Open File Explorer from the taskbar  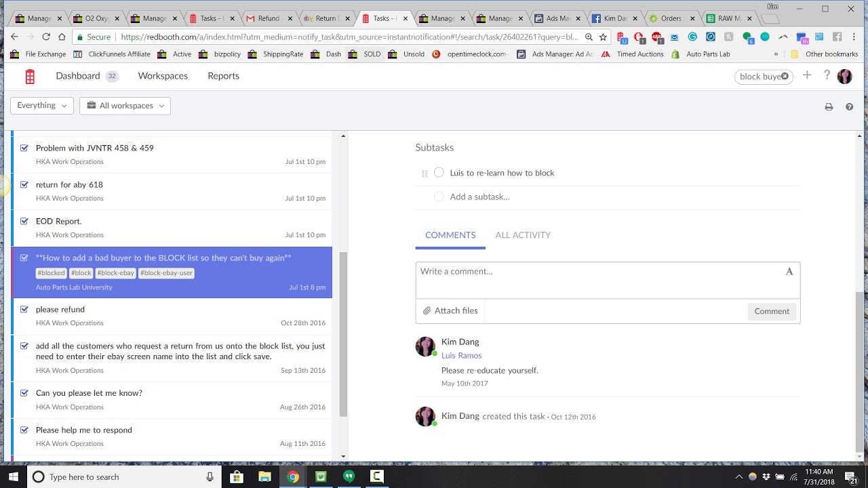coord(264,476)
